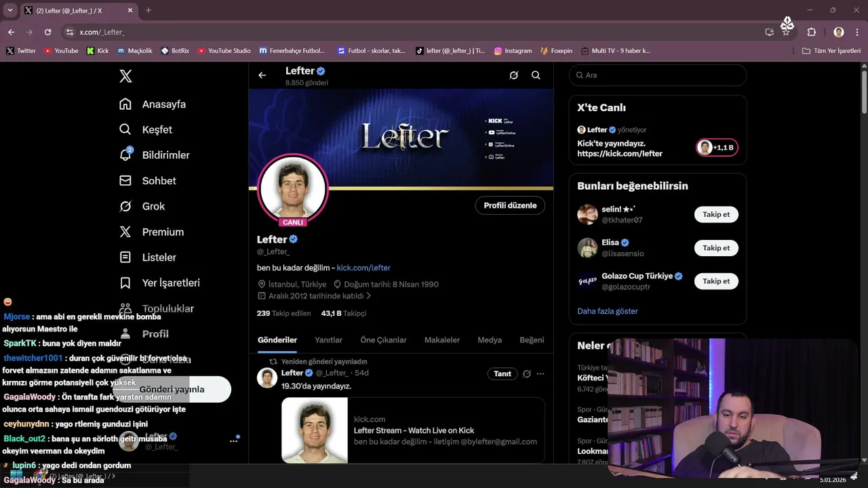This screenshot has height=488, width=868.
Task: Open Foxepin bookmark
Action: click(556, 51)
